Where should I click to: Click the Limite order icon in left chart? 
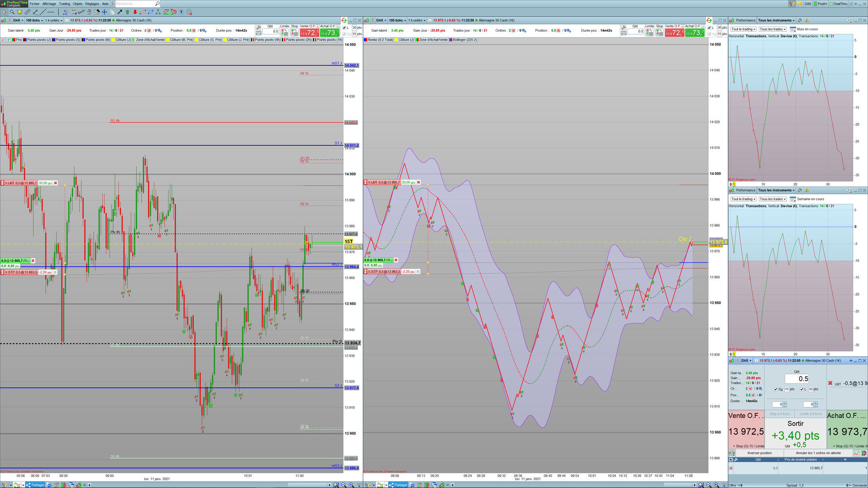(x=284, y=32)
